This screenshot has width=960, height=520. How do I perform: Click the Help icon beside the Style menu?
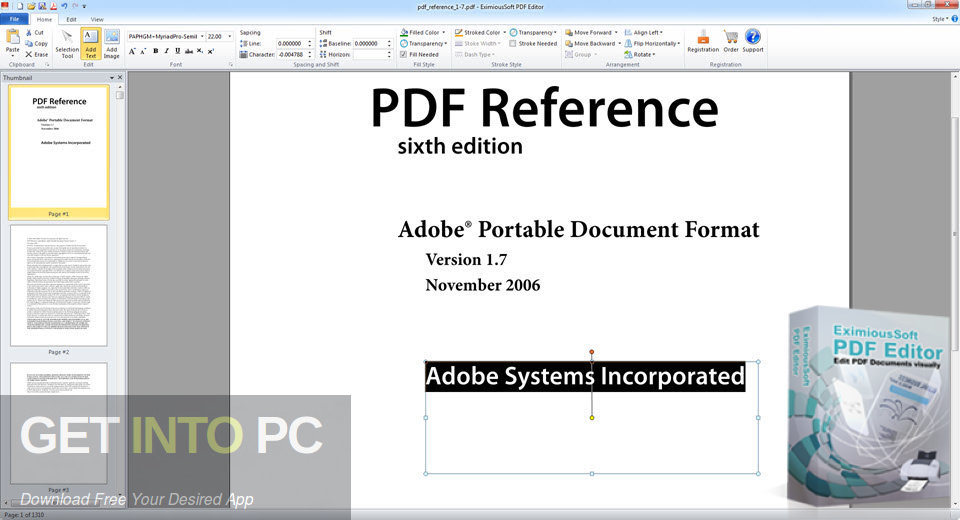(x=954, y=19)
